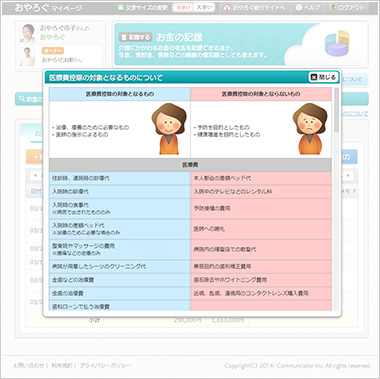Click the next-month arrow behind the dialog

[x=348, y=175]
